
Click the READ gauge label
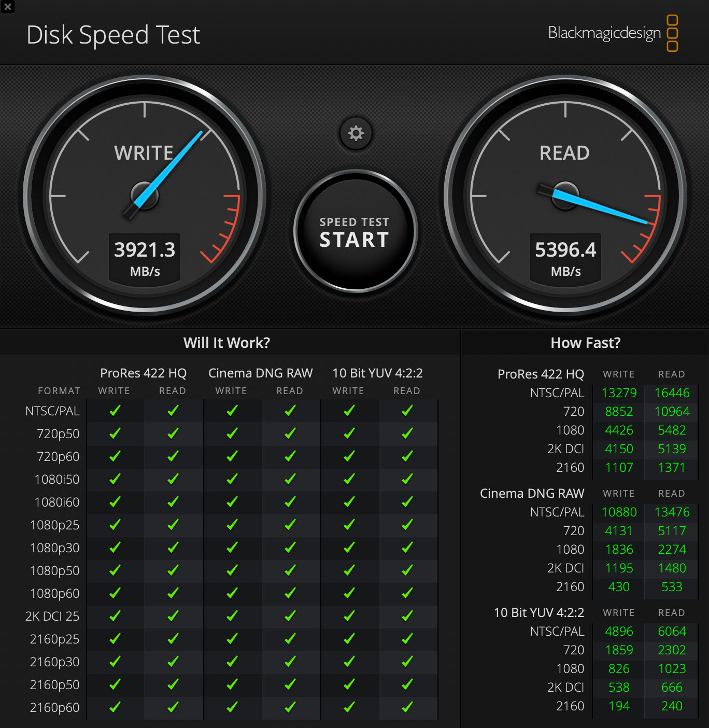[564, 153]
